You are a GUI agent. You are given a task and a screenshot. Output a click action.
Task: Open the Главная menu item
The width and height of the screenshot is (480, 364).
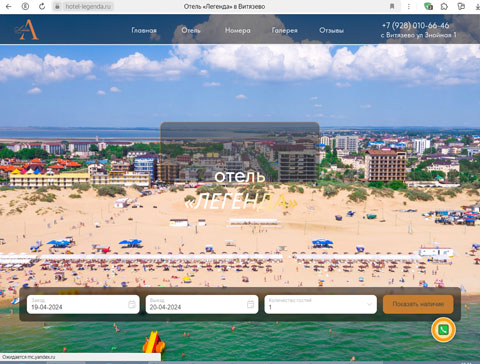click(x=144, y=30)
